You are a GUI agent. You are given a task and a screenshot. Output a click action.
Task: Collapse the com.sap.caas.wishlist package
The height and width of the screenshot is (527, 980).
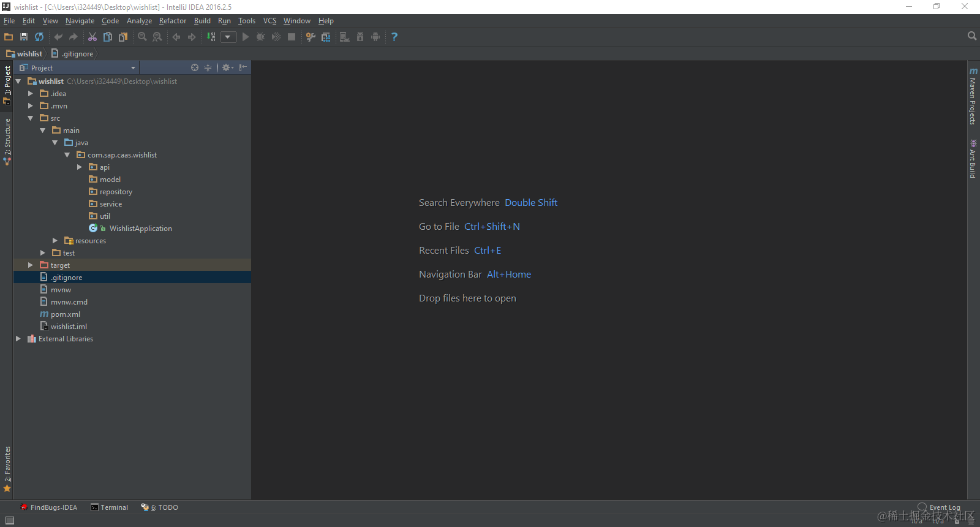pyautogui.click(x=67, y=154)
